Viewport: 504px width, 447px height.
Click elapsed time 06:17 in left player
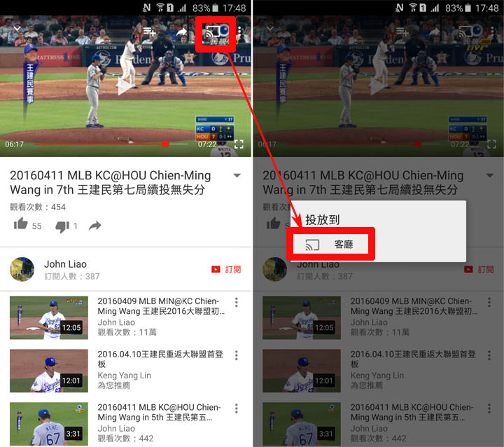(x=14, y=144)
